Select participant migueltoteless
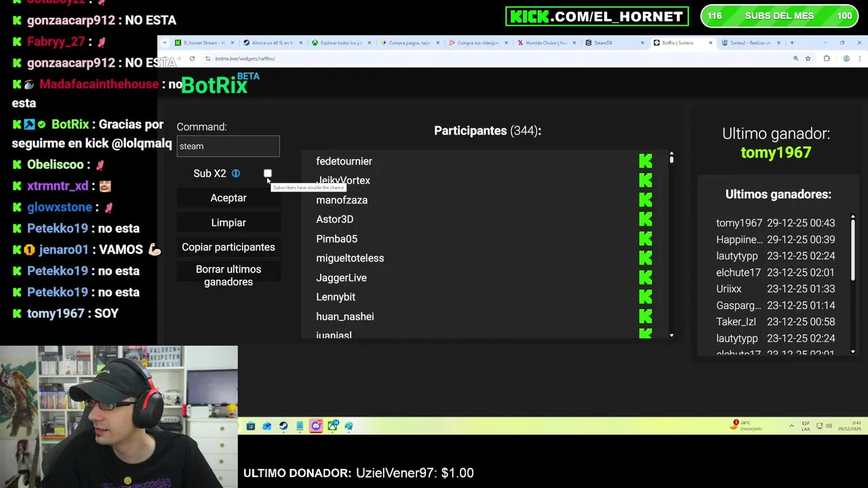 (350, 258)
